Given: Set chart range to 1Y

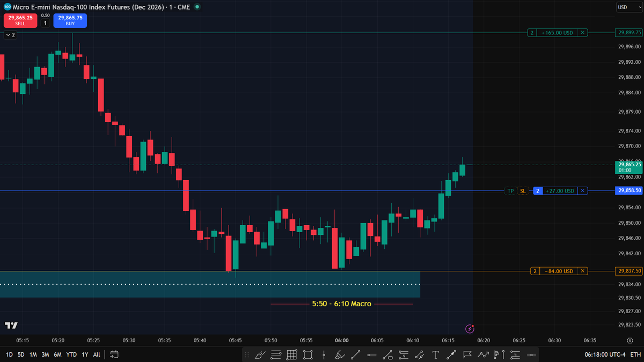Looking at the screenshot, I should pyautogui.click(x=85, y=354).
